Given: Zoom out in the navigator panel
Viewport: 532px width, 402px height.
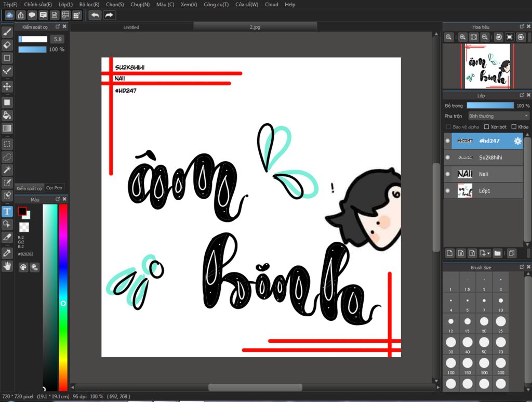Looking at the screenshot, I should click(485, 37).
